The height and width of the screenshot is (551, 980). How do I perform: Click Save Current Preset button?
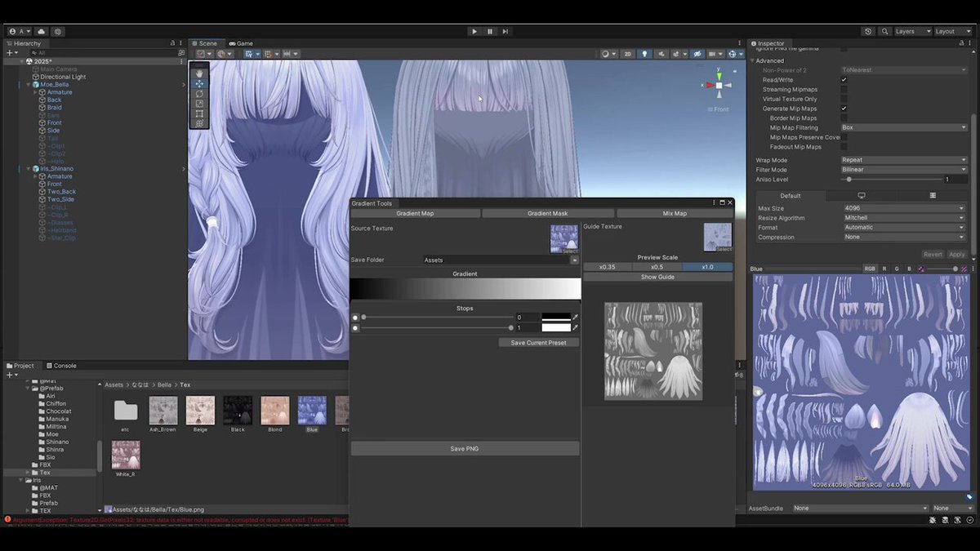(538, 343)
